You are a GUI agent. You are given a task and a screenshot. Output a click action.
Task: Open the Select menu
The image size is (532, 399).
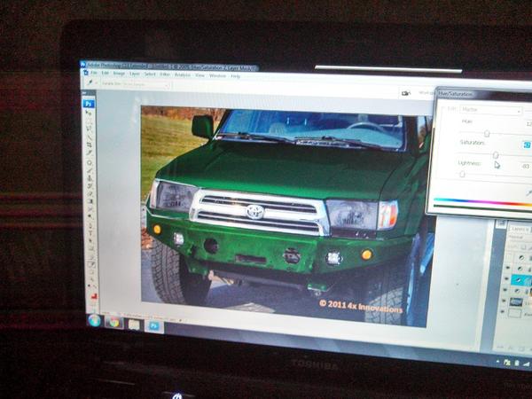pyautogui.click(x=150, y=74)
